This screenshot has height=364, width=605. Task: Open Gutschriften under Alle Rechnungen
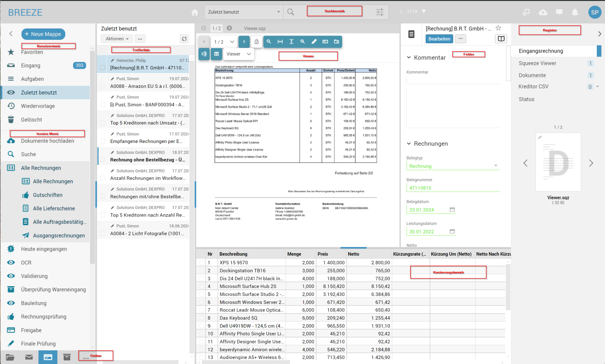pyautogui.click(x=48, y=195)
